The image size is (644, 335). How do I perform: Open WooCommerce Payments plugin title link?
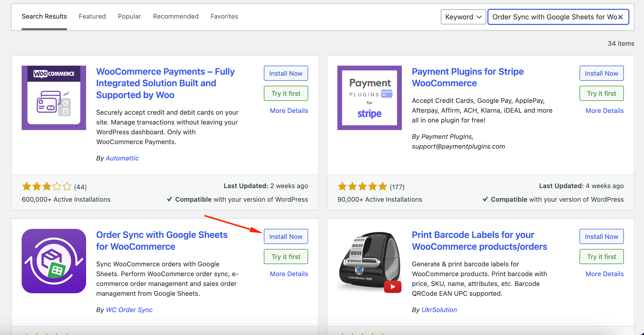pyautogui.click(x=165, y=83)
